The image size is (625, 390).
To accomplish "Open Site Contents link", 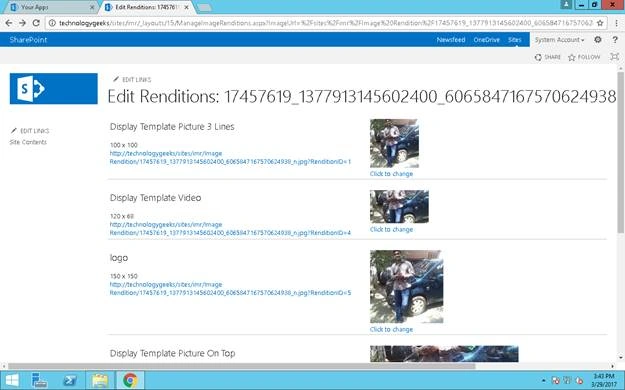I will pos(28,142).
